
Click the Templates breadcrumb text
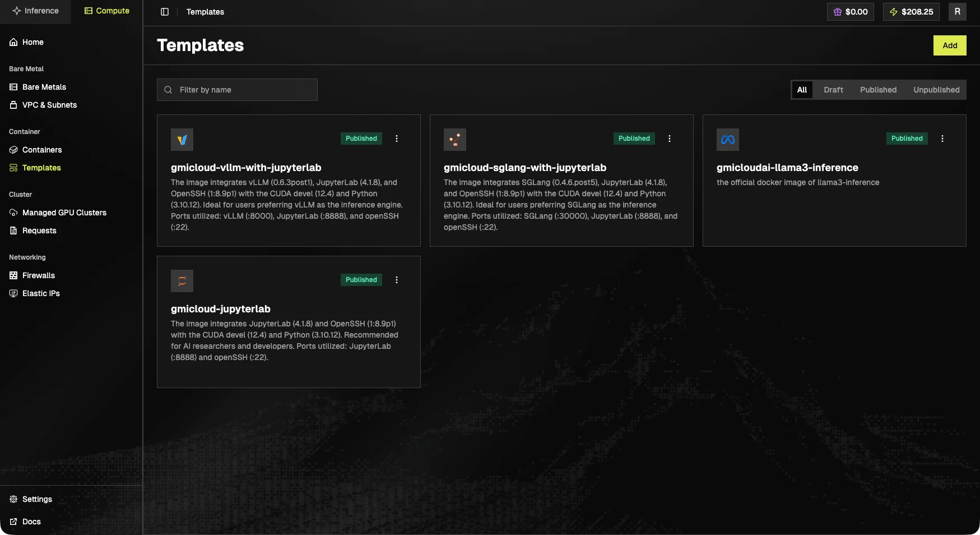205,12
